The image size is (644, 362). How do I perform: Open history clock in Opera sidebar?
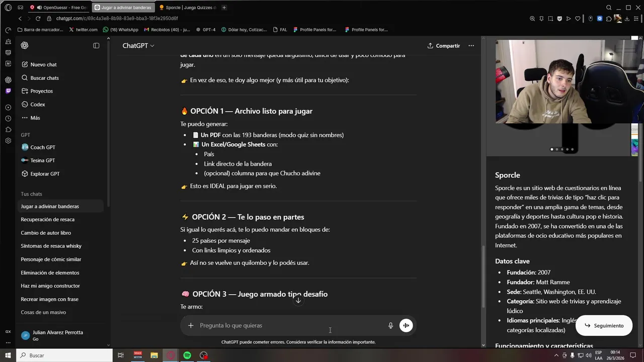[8, 119]
